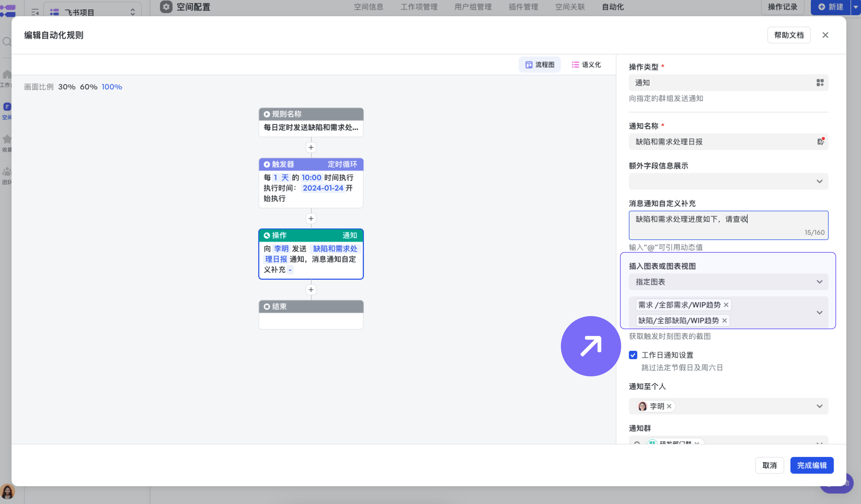This screenshot has height=504, width=861.
Task: Click the plus node above end block
Action: (311, 290)
